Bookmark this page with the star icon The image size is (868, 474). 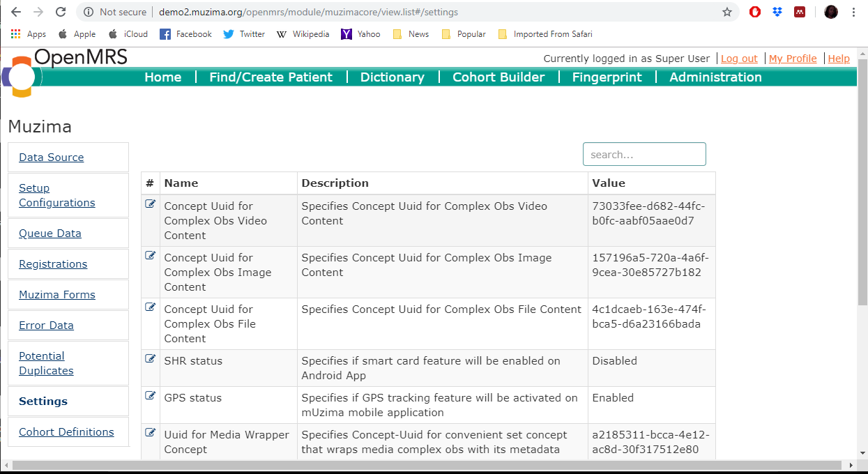[x=727, y=12]
